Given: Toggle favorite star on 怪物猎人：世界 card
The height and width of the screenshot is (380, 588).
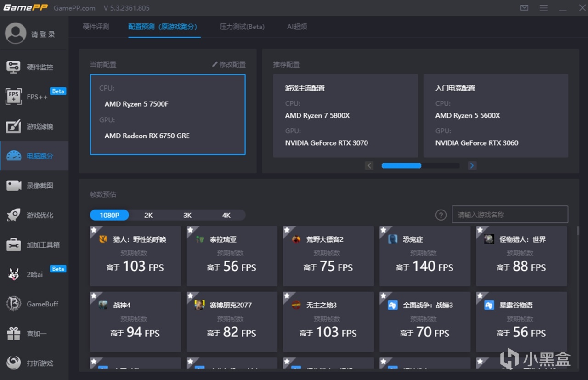Looking at the screenshot, I should 480,230.
